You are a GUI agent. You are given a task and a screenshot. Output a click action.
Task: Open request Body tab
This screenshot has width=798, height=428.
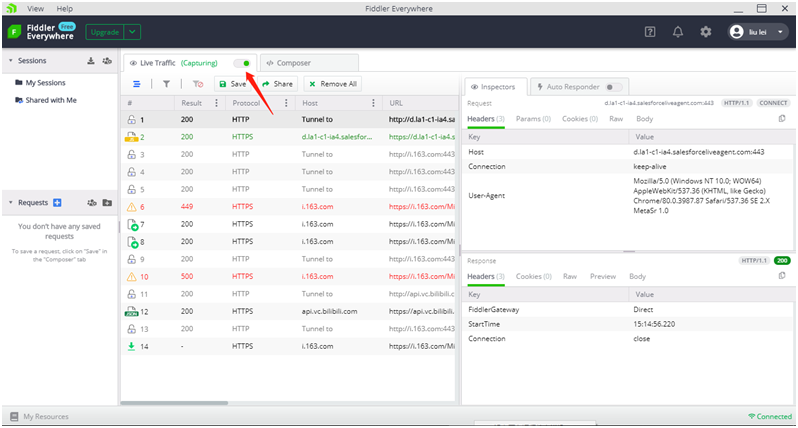(644, 119)
